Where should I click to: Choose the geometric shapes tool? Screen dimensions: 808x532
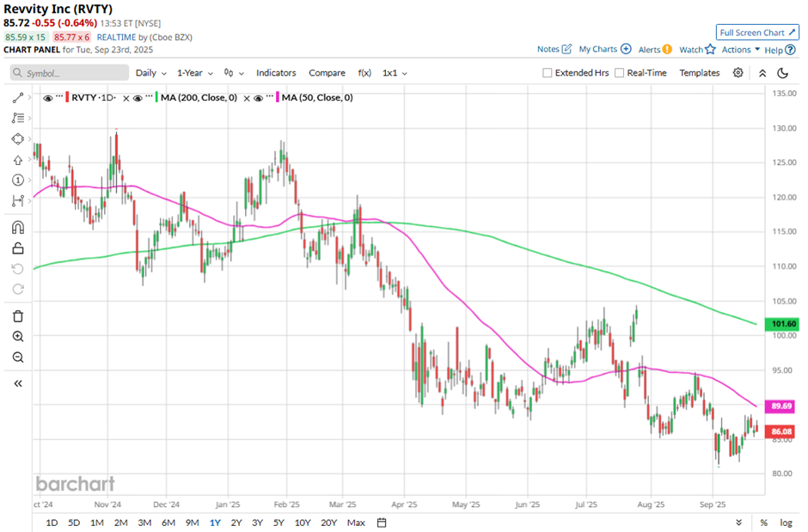(x=18, y=139)
